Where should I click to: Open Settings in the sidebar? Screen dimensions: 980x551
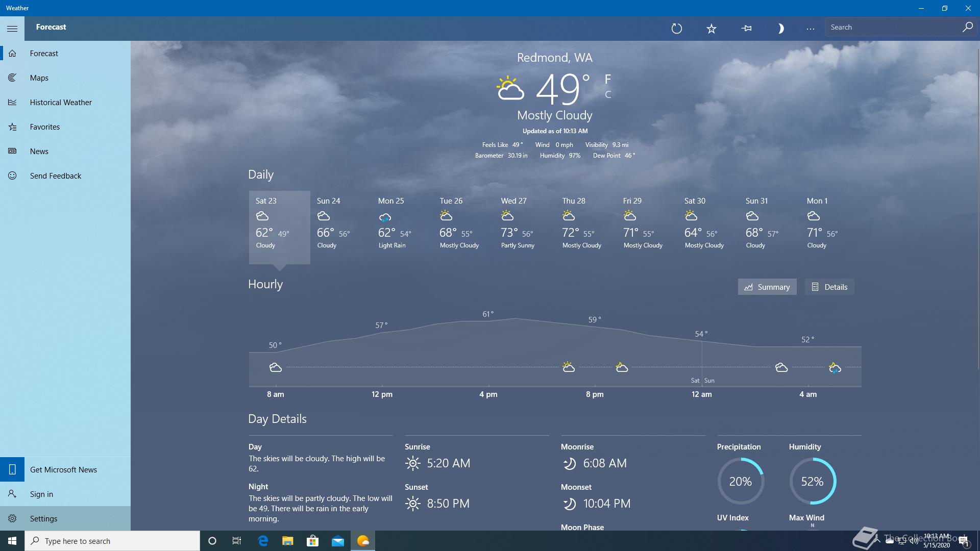(65, 518)
